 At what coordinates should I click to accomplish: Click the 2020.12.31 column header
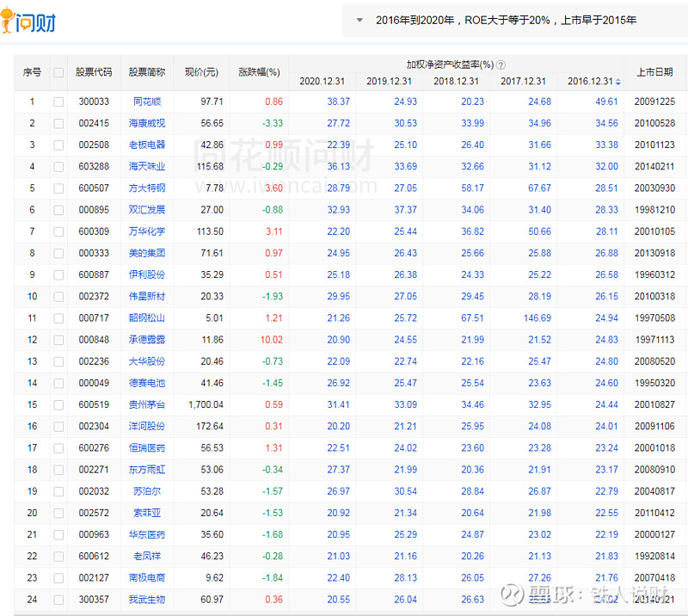322,81
